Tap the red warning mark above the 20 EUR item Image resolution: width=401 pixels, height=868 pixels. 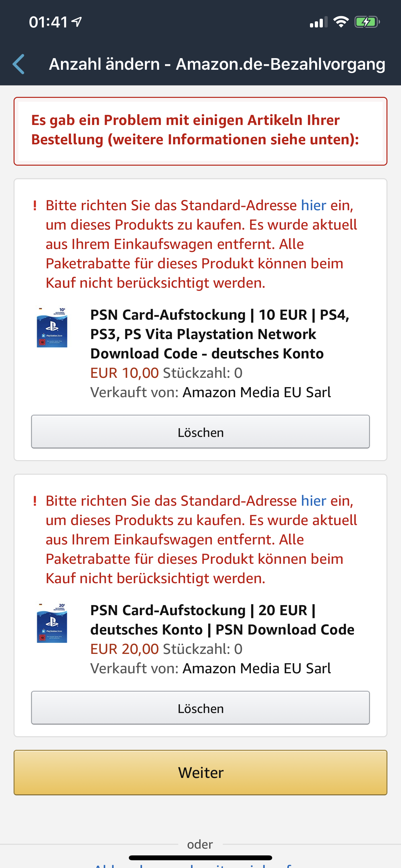tap(35, 501)
